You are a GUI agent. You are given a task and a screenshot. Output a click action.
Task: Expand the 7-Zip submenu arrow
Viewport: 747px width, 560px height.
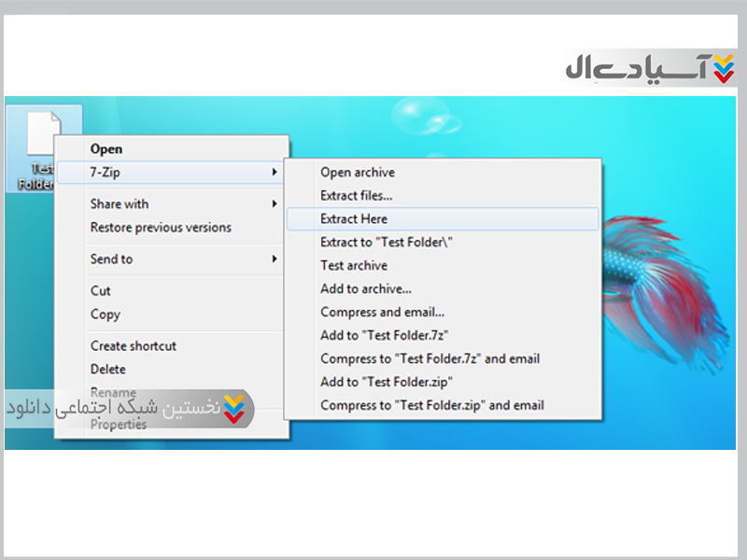click(275, 173)
